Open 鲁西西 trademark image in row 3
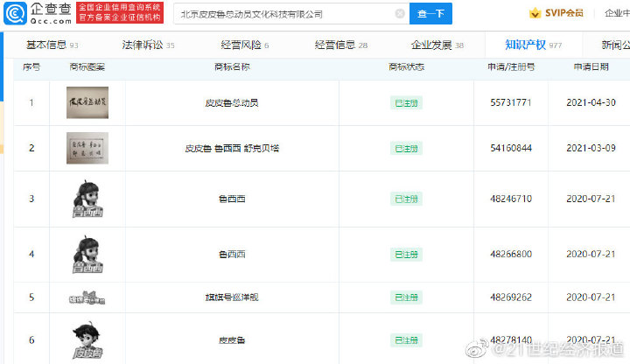This screenshot has height=364, width=630. 87,199
